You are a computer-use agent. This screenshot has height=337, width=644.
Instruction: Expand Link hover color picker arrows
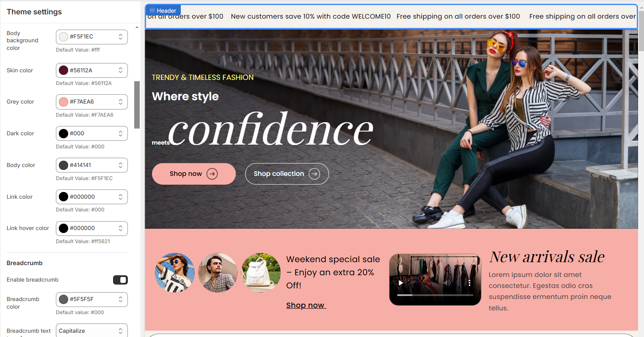[x=121, y=228]
